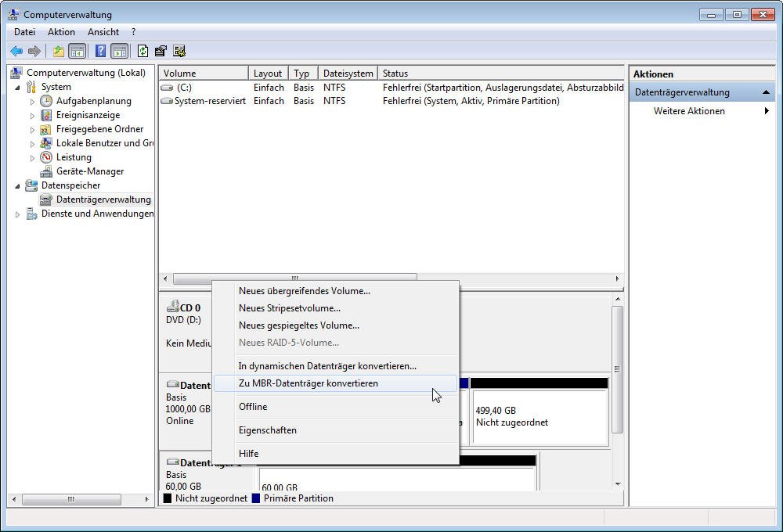Collapse the Datenspeicher node arrow
Viewport: 783px width, 532px height.
(x=18, y=185)
